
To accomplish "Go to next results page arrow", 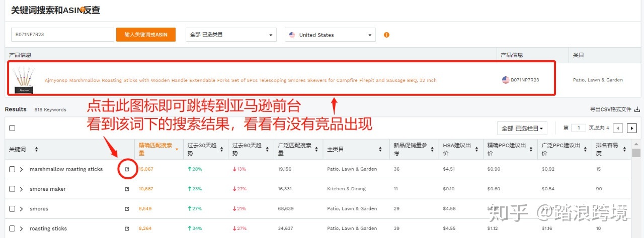I will (632, 128).
